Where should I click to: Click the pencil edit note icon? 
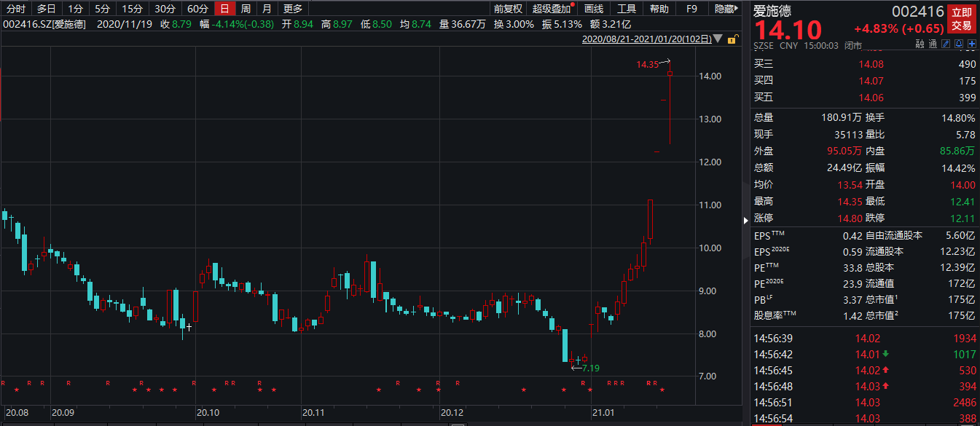[x=946, y=45]
